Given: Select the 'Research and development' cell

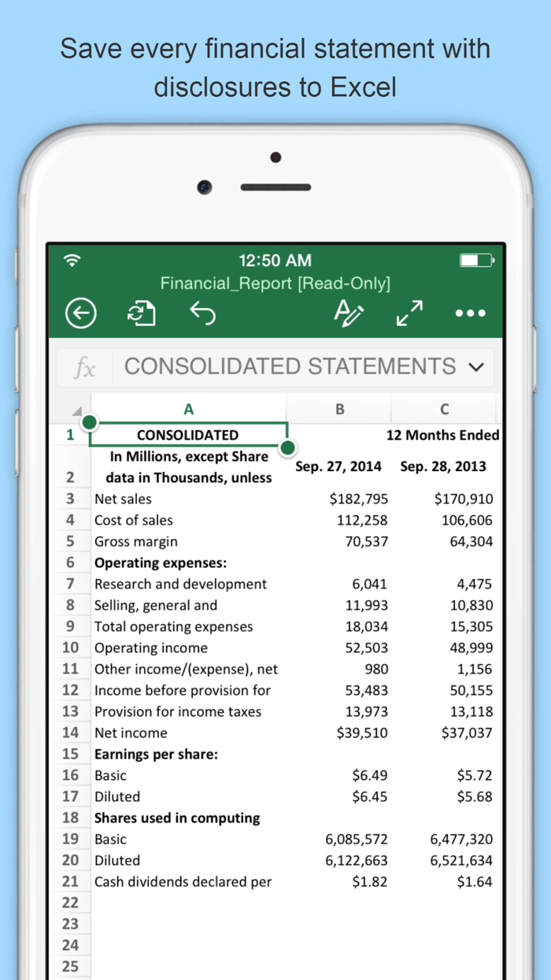Looking at the screenshot, I should (181, 584).
